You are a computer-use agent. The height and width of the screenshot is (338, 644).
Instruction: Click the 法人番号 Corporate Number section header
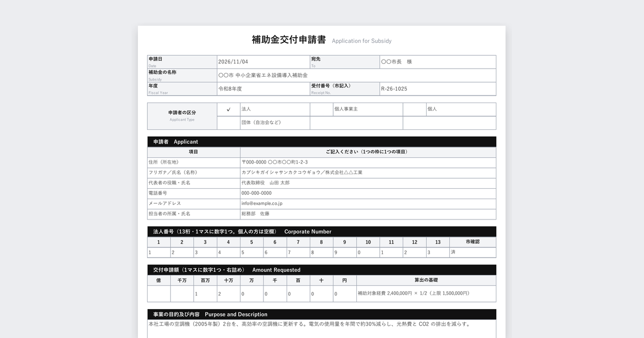pyautogui.click(x=321, y=232)
